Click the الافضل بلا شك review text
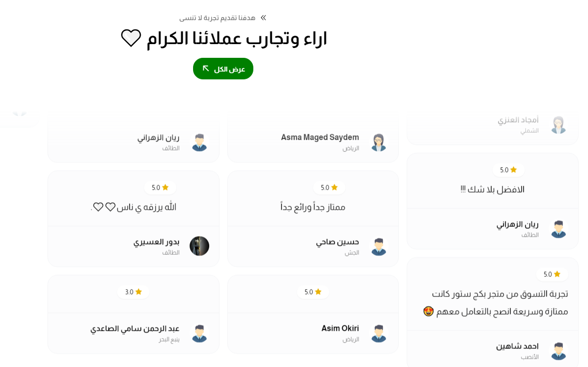The height and width of the screenshot is (367, 588). (x=492, y=189)
